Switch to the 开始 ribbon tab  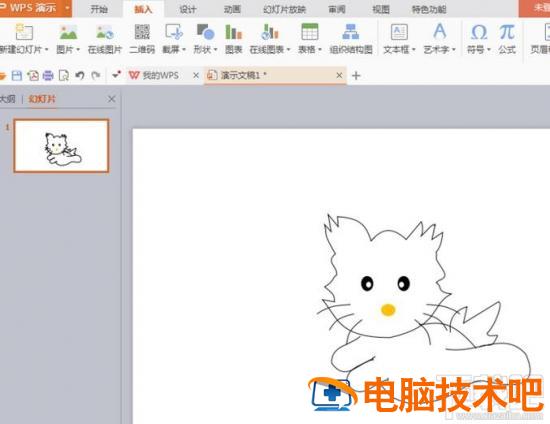click(99, 9)
